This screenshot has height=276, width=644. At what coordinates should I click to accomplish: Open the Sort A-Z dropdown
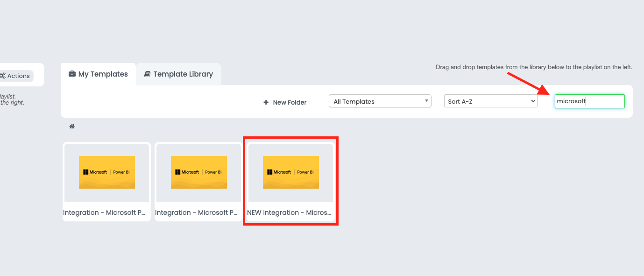(x=490, y=101)
